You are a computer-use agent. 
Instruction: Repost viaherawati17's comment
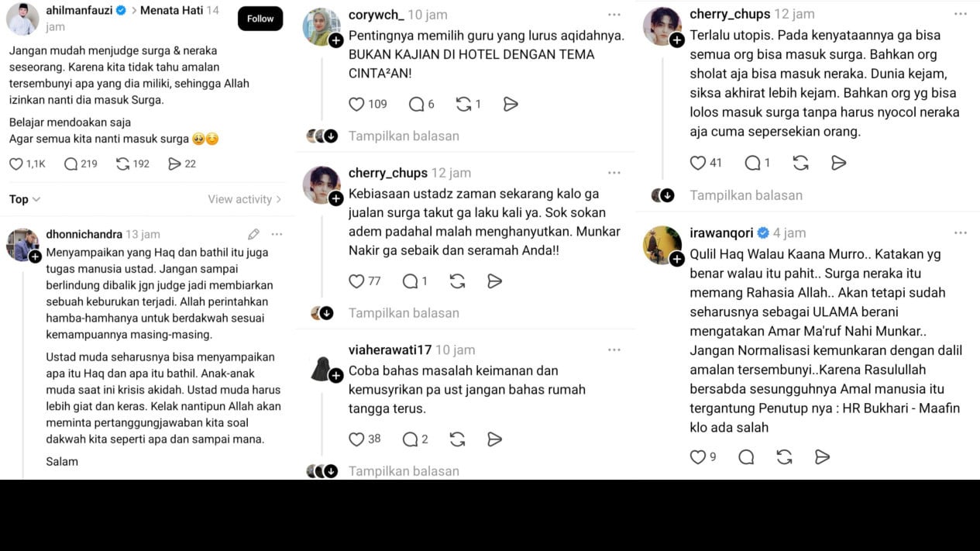457,439
